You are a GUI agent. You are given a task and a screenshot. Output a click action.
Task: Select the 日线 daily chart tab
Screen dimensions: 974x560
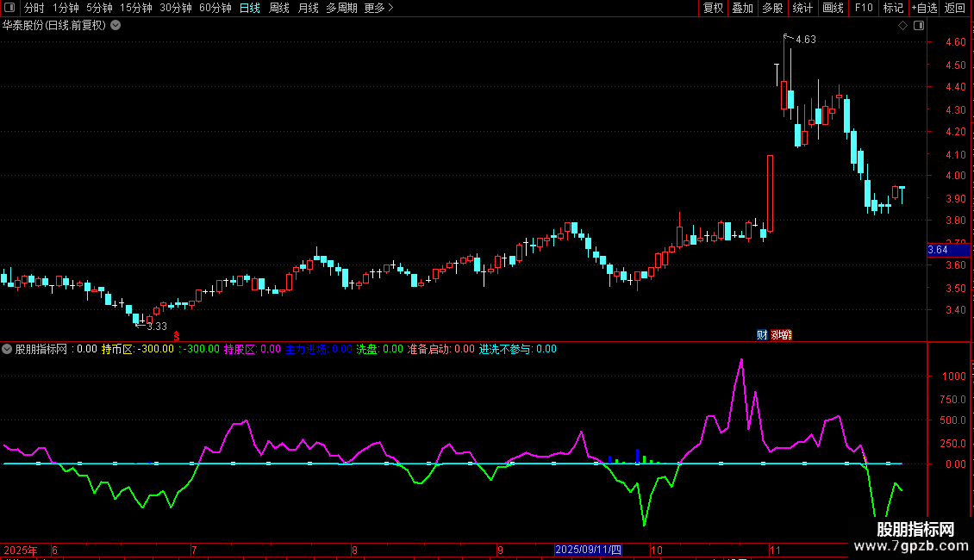pos(250,8)
